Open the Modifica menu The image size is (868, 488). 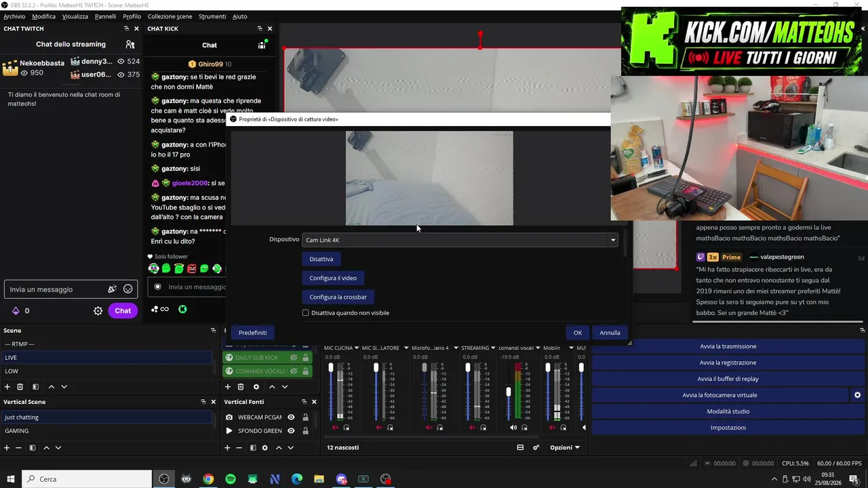(44, 16)
